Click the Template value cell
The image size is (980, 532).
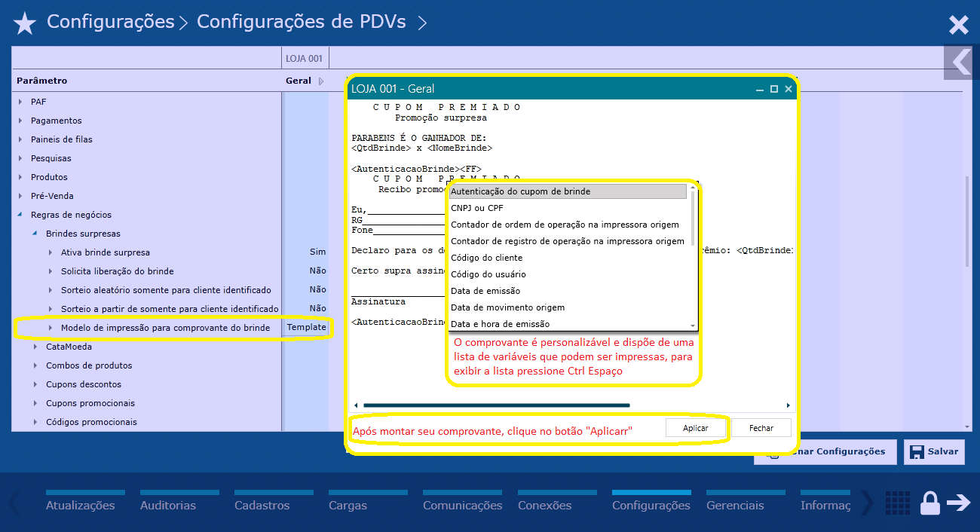coord(306,328)
